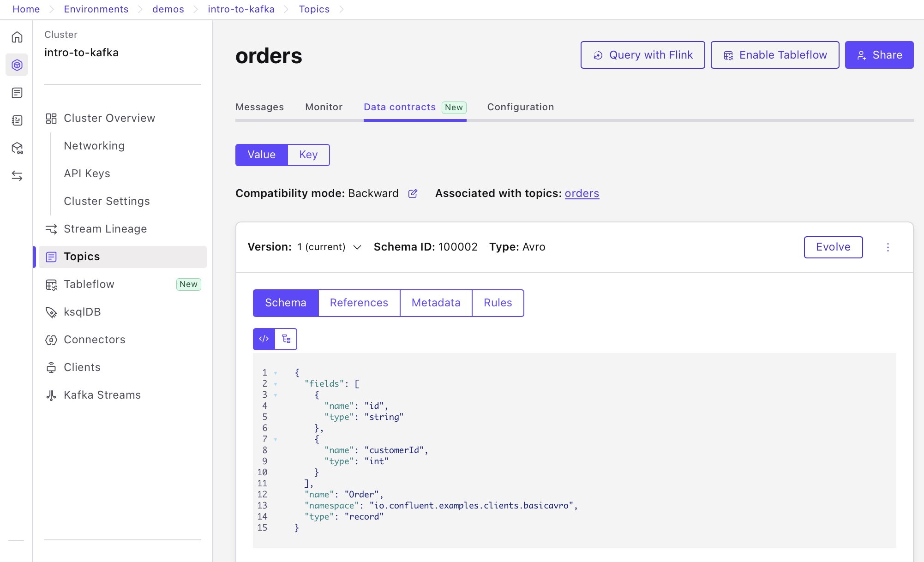
Task: Collapse the customerId object at line 7
Action: tap(276, 439)
